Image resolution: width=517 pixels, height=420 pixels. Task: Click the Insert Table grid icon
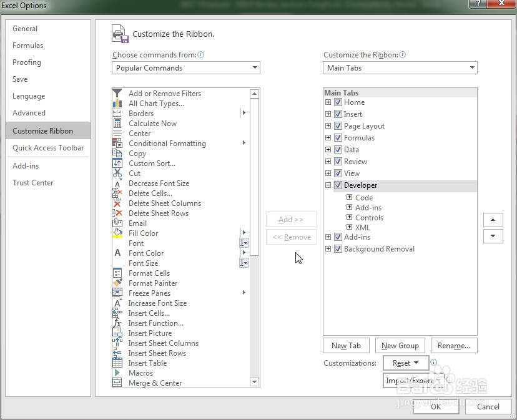(x=117, y=363)
